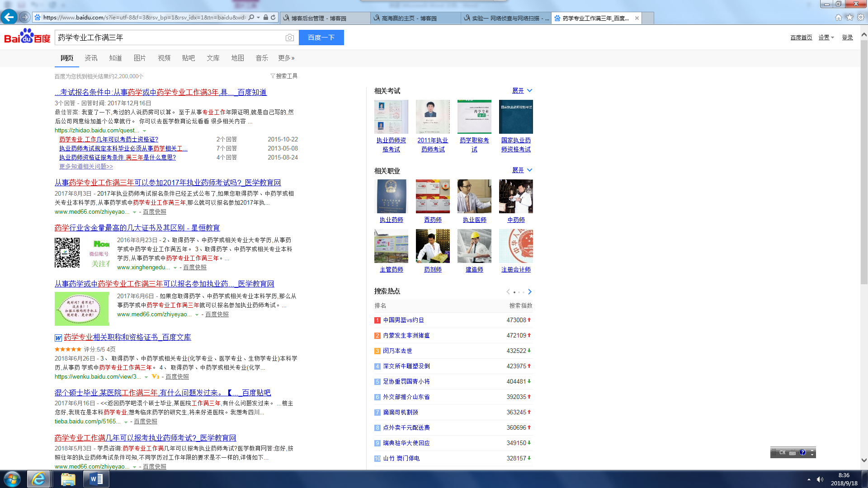Screen dimensions: 868x488
Task: Open Word from the taskbar
Action: tap(96, 479)
